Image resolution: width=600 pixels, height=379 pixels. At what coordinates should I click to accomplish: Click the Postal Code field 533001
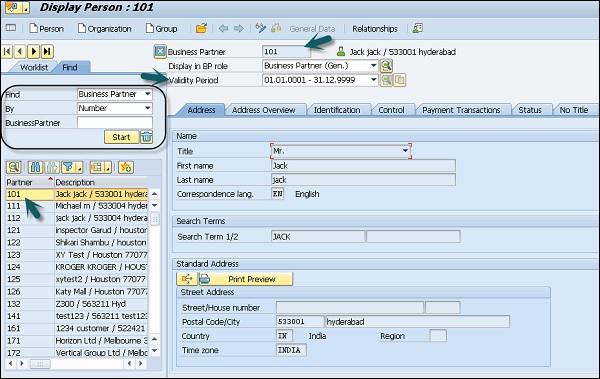pos(300,322)
